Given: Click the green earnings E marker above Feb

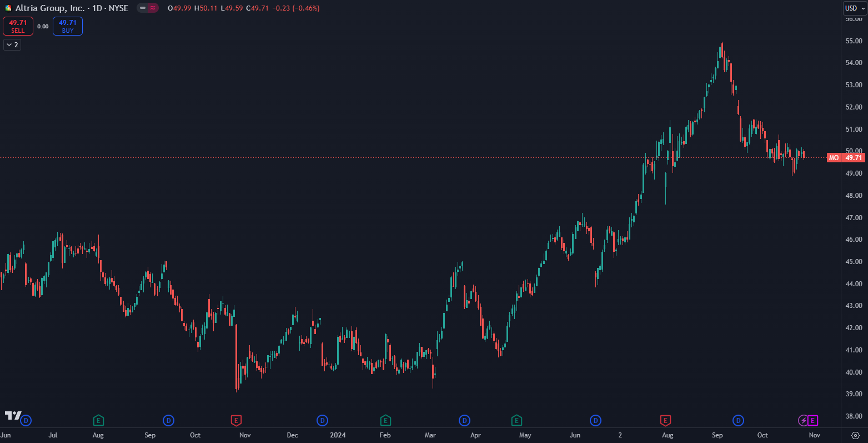Looking at the screenshot, I should [x=385, y=420].
